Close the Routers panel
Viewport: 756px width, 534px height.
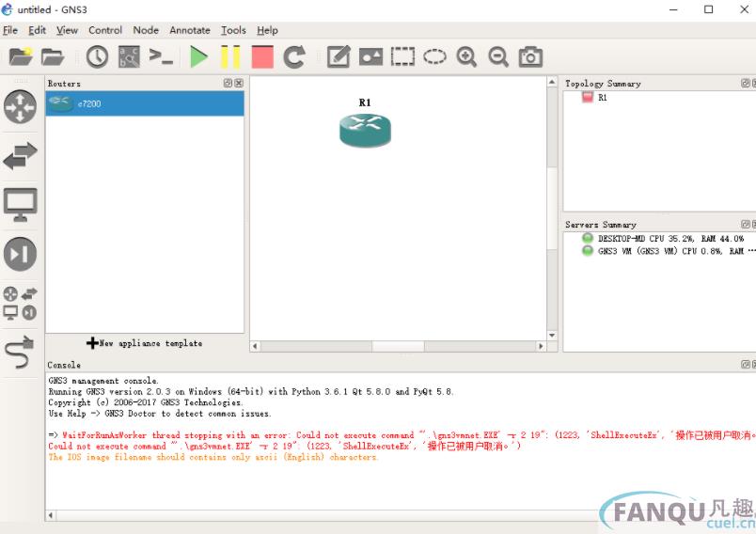239,84
